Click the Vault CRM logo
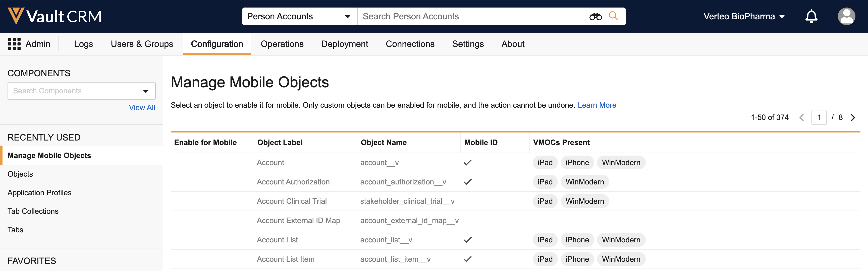868x271 pixels. [54, 16]
